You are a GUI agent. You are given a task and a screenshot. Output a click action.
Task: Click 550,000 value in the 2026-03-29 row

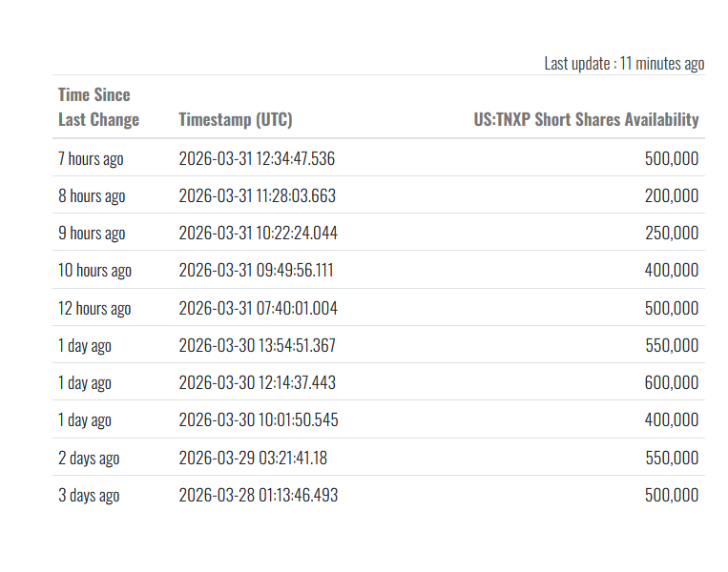(x=672, y=458)
